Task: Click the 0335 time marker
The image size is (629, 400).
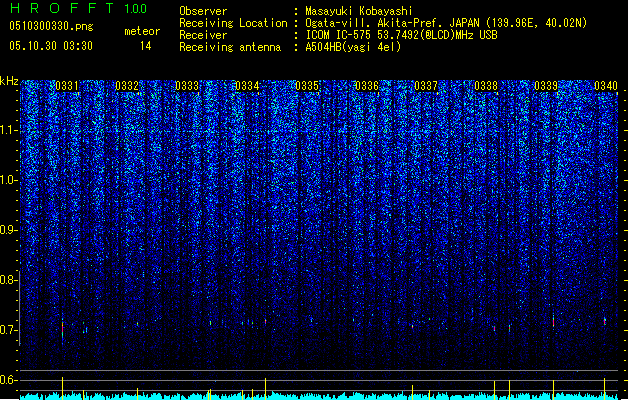Action: coord(307,86)
